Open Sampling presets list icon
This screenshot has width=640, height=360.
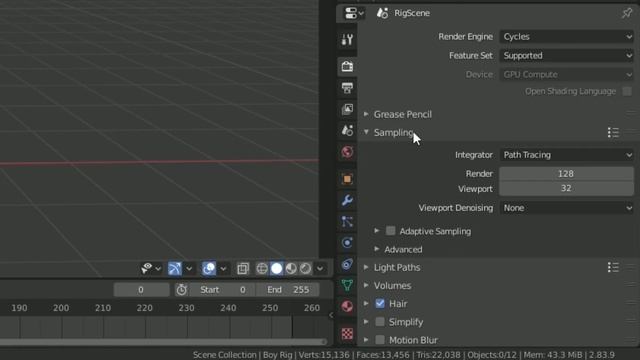[x=613, y=132]
